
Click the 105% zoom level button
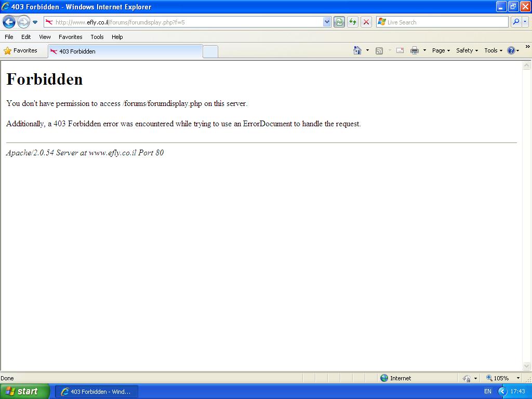tap(497, 378)
